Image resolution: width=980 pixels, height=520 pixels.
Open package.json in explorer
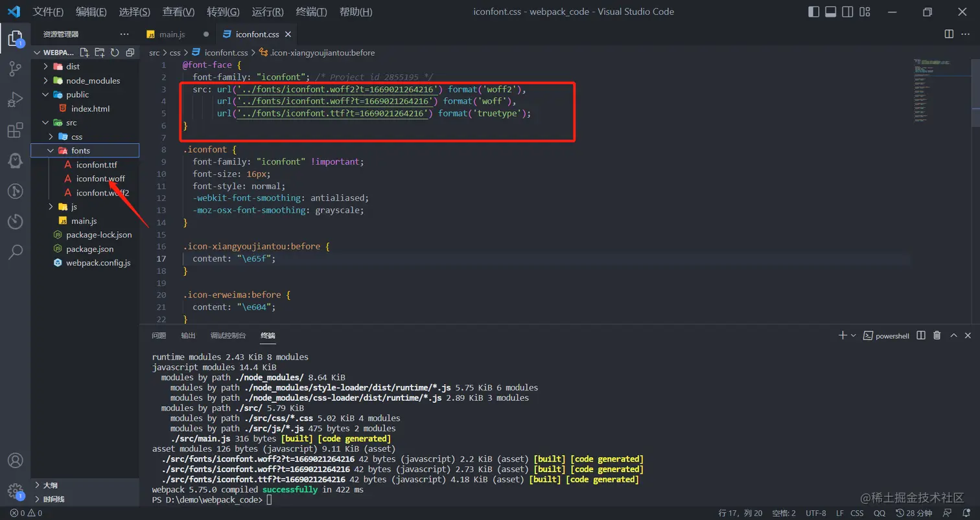(x=85, y=249)
